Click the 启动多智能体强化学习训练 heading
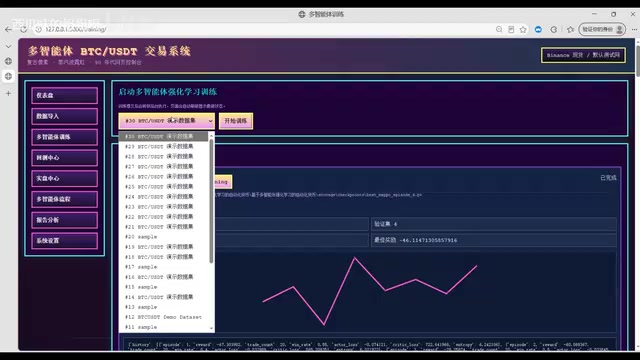Image resolution: width=640 pixels, height=360 pixels. pos(167,92)
